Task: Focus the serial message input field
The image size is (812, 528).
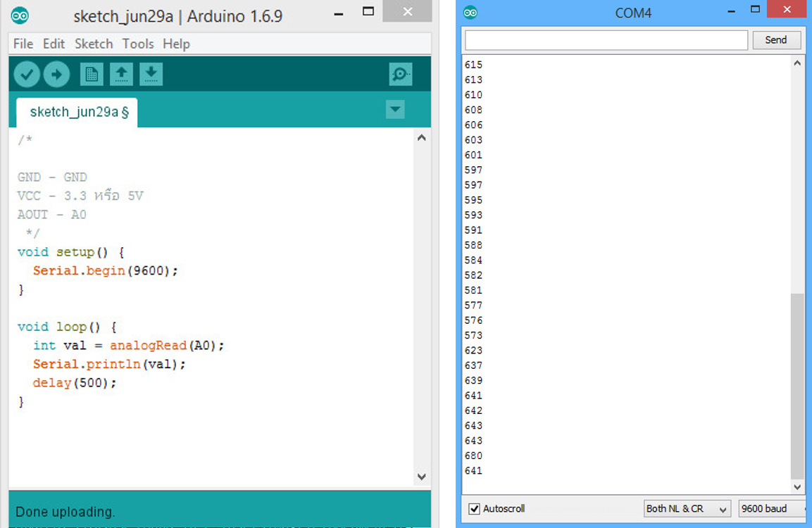Action: (606, 40)
